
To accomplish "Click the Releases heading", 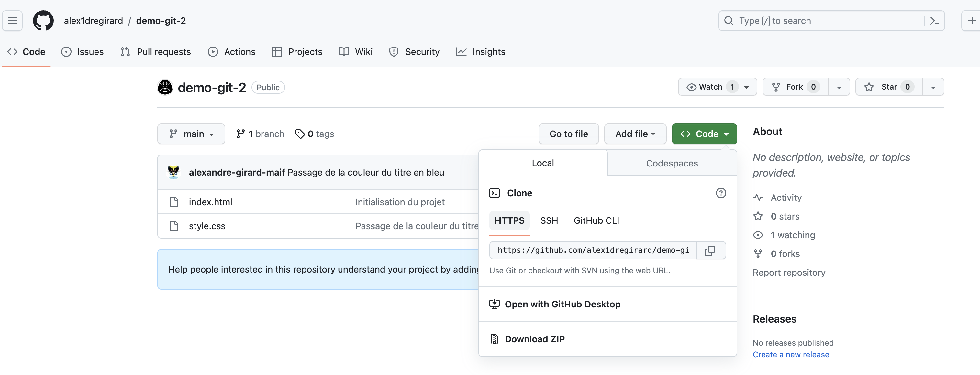I will (774, 319).
